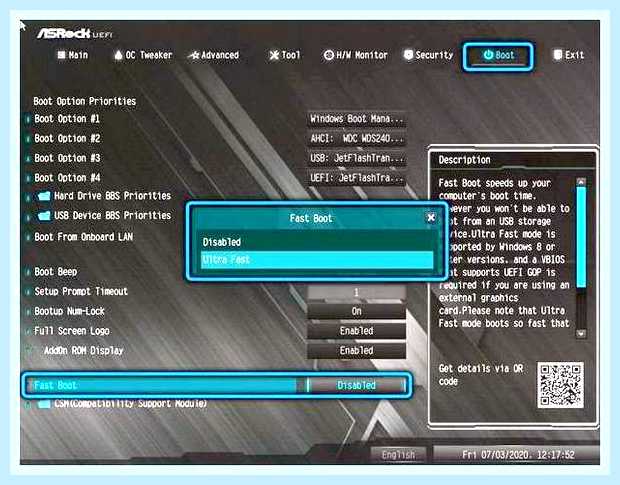Open Boot Option #1 Windows Boot Manager dropdown

tap(356, 119)
